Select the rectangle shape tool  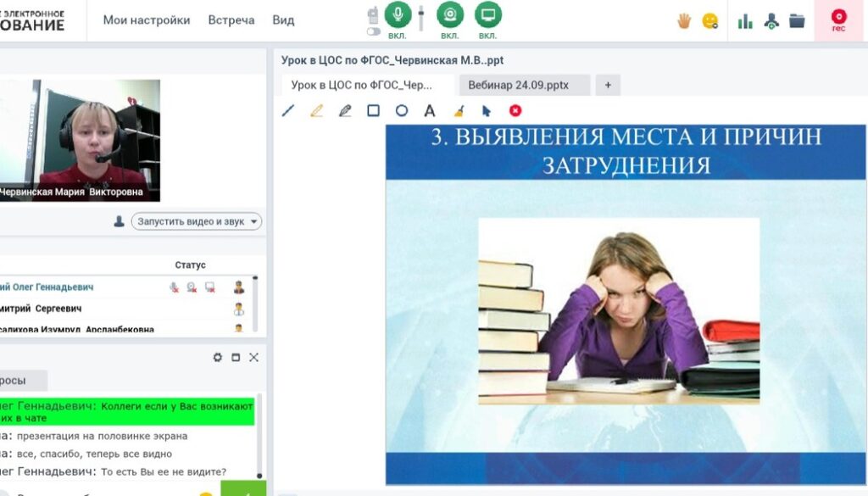[374, 111]
